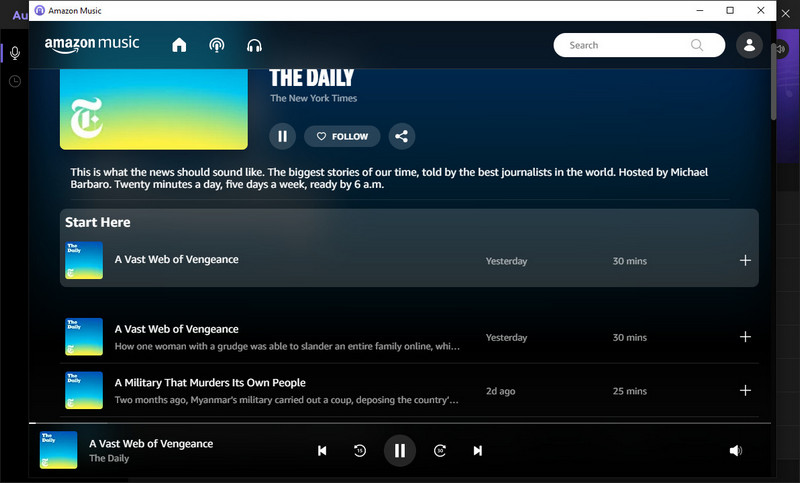Open The Daily link in player bar
The image size is (800, 483).
(109, 458)
